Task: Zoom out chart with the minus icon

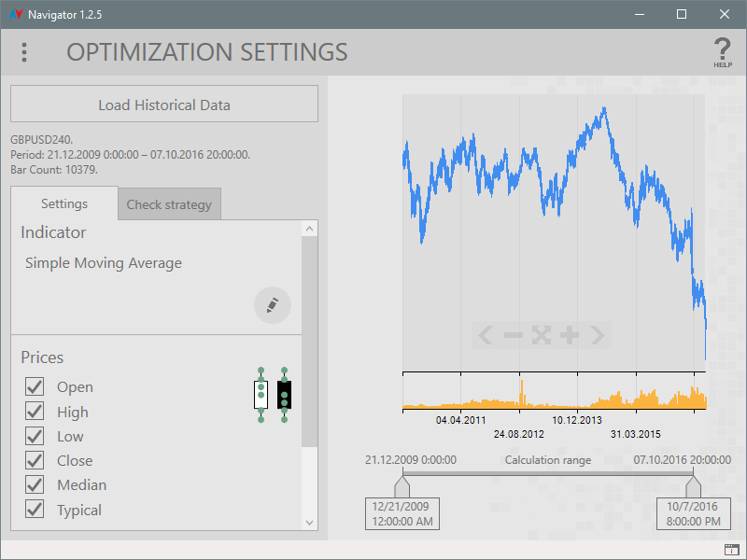Action: [514, 335]
